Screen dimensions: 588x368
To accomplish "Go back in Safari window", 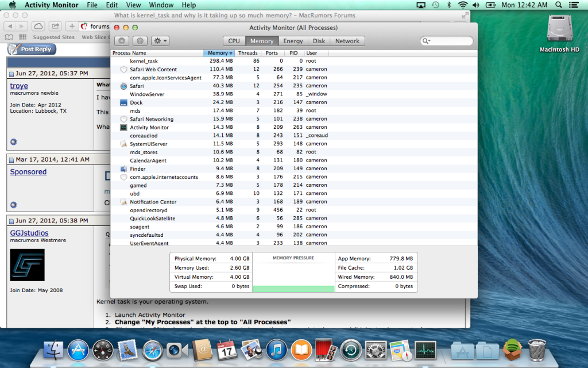I will [10, 26].
